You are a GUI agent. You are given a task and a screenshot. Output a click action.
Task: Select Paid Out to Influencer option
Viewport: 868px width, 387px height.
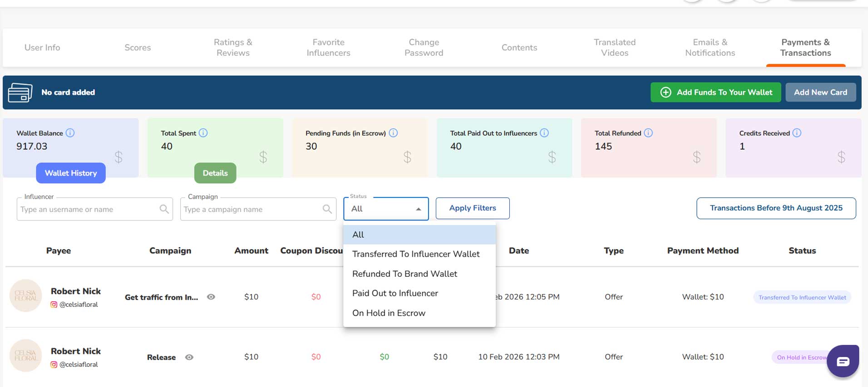coord(419,294)
